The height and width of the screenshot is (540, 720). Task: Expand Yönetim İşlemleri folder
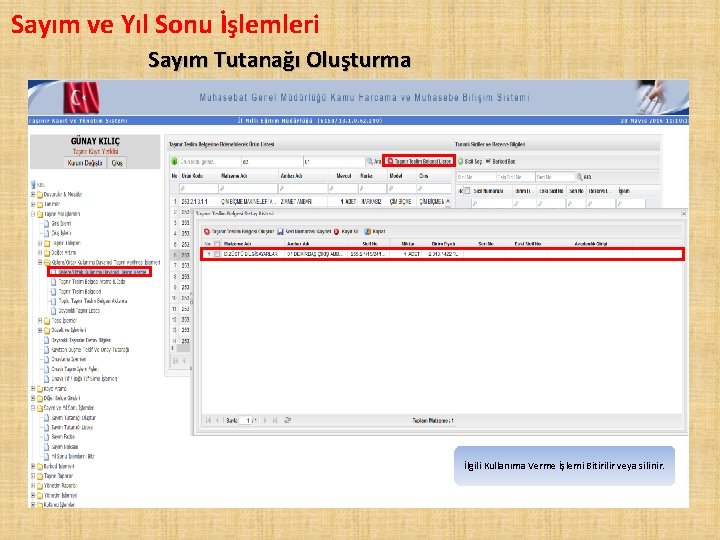(33, 495)
